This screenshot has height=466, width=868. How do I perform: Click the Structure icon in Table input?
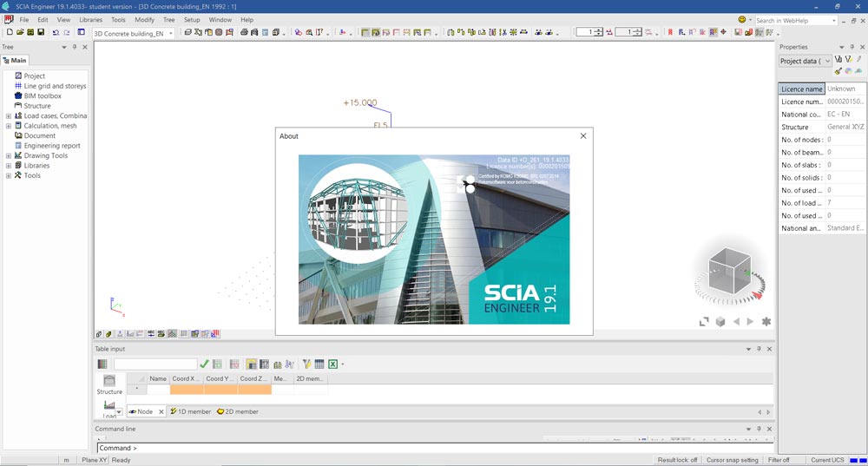click(x=109, y=384)
